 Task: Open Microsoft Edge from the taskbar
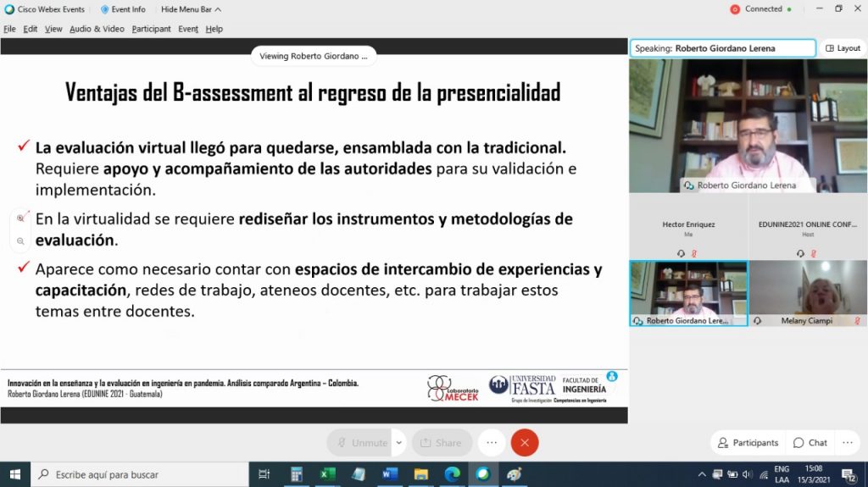[x=452, y=474]
